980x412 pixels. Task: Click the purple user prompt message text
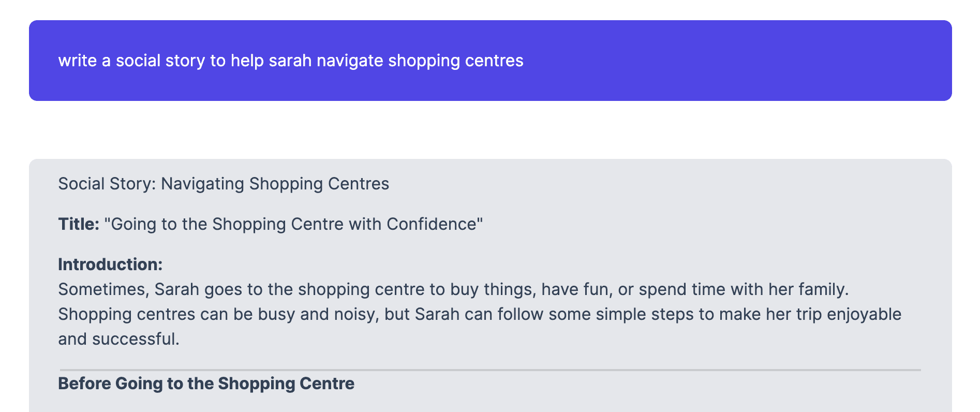[x=291, y=61]
